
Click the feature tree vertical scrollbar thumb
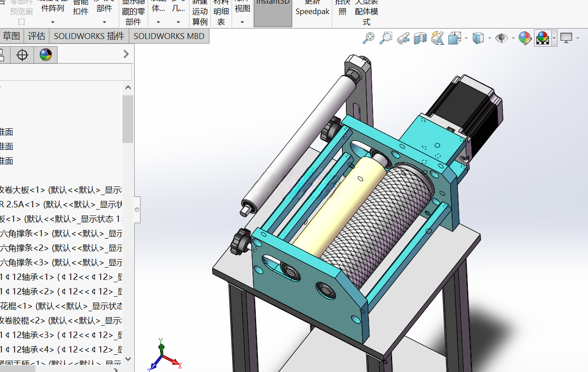coord(128,119)
